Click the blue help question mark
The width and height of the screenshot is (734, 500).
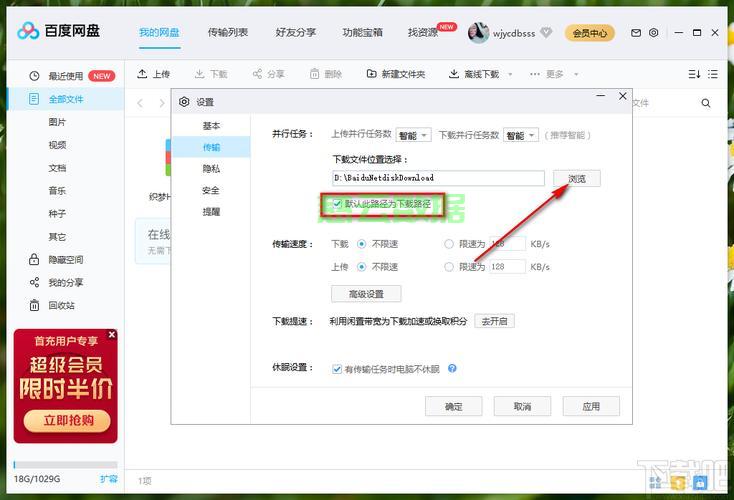click(452, 368)
